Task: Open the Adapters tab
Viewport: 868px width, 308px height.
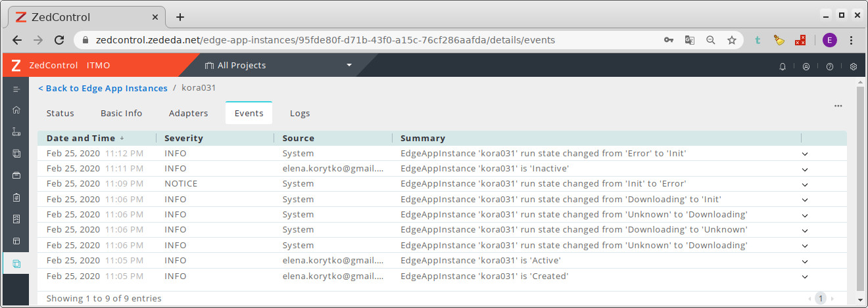Action: 188,113
